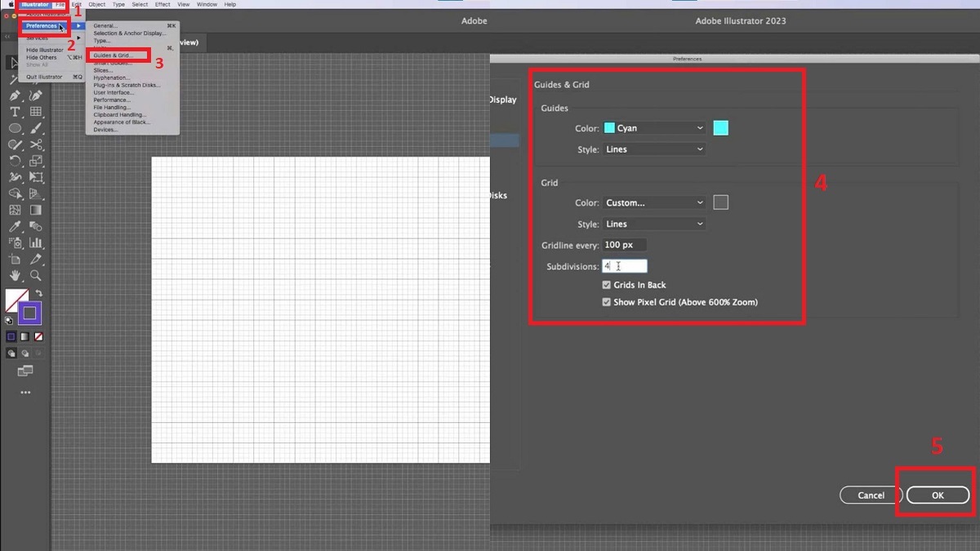This screenshot has width=980, height=551.
Task: Select the Rectangular Grid tool
Action: tap(36, 112)
